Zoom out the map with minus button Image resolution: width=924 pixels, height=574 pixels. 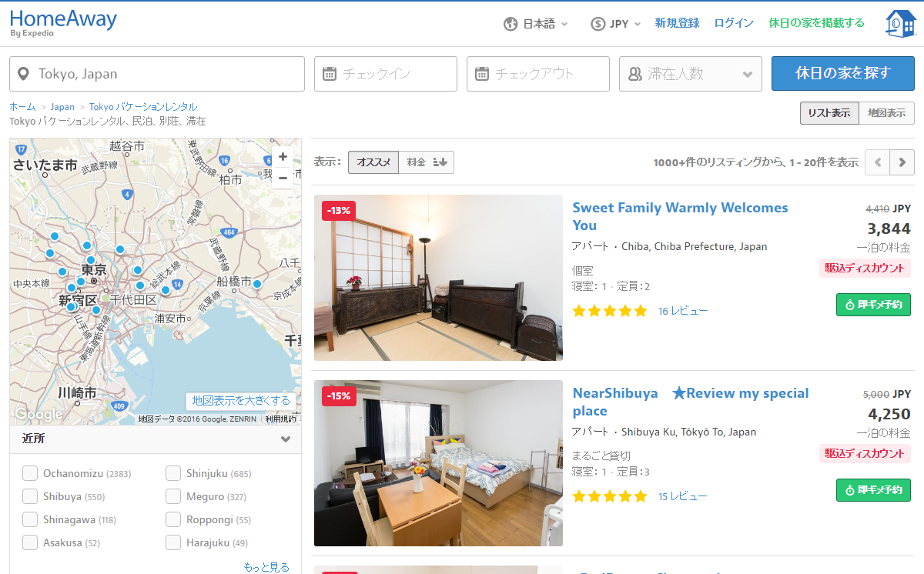click(283, 178)
